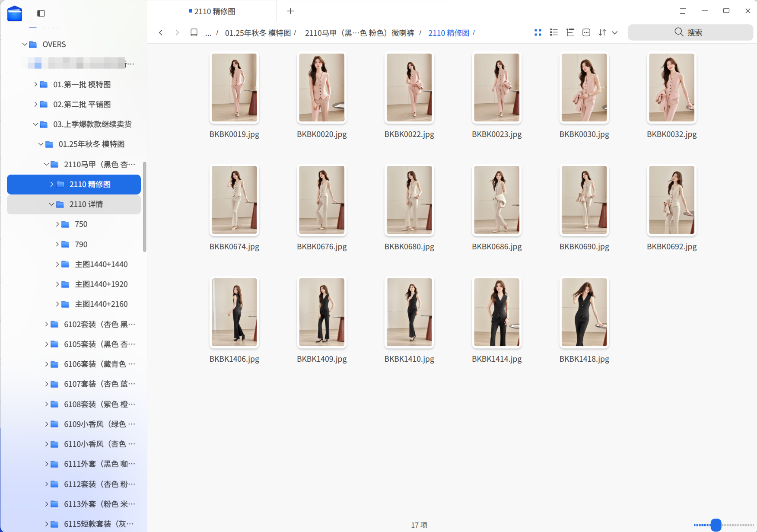Image resolution: width=757 pixels, height=532 pixels.
Task: Expand the 750 folder
Action: coord(57,224)
